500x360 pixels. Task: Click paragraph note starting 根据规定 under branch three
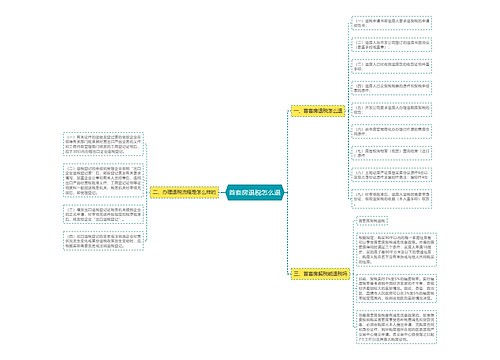[x=396, y=250]
